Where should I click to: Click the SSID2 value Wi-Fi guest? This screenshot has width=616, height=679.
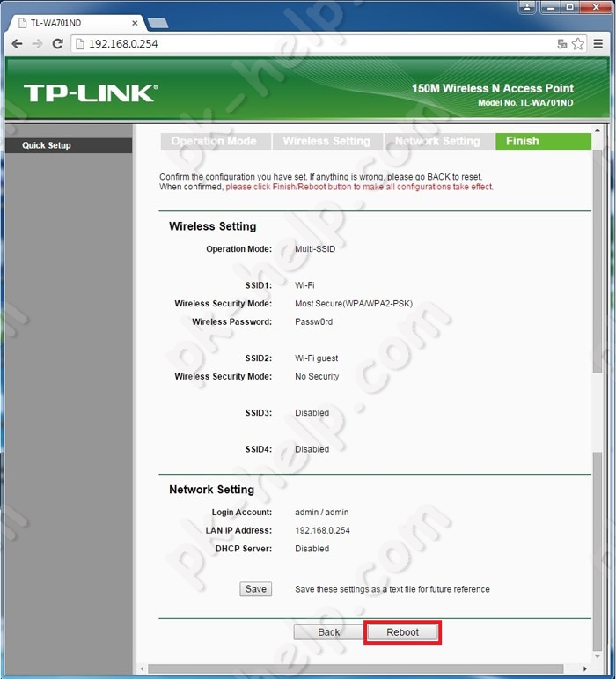316,358
